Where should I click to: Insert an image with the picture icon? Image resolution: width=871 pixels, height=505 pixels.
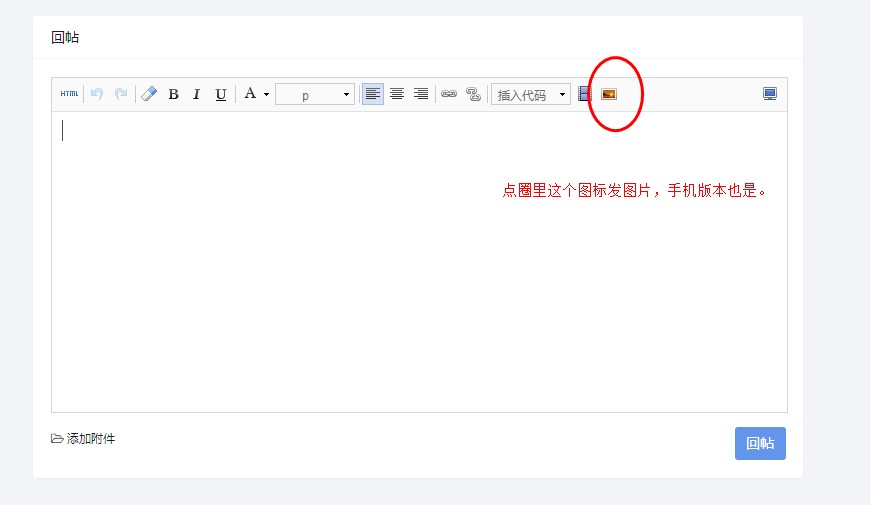[x=609, y=94]
